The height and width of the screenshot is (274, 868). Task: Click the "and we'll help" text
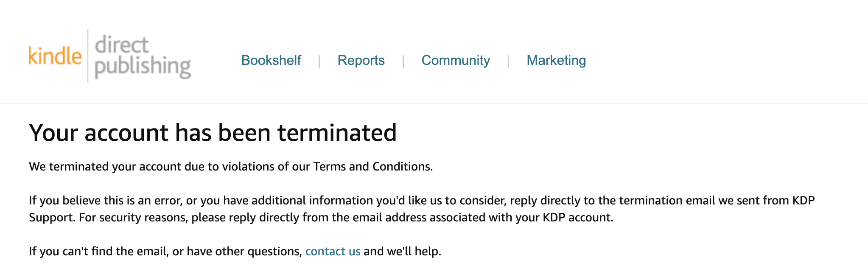[402, 252]
